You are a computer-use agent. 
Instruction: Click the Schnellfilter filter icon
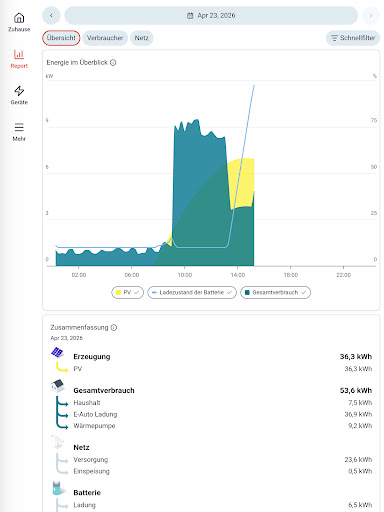pyautogui.click(x=334, y=38)
